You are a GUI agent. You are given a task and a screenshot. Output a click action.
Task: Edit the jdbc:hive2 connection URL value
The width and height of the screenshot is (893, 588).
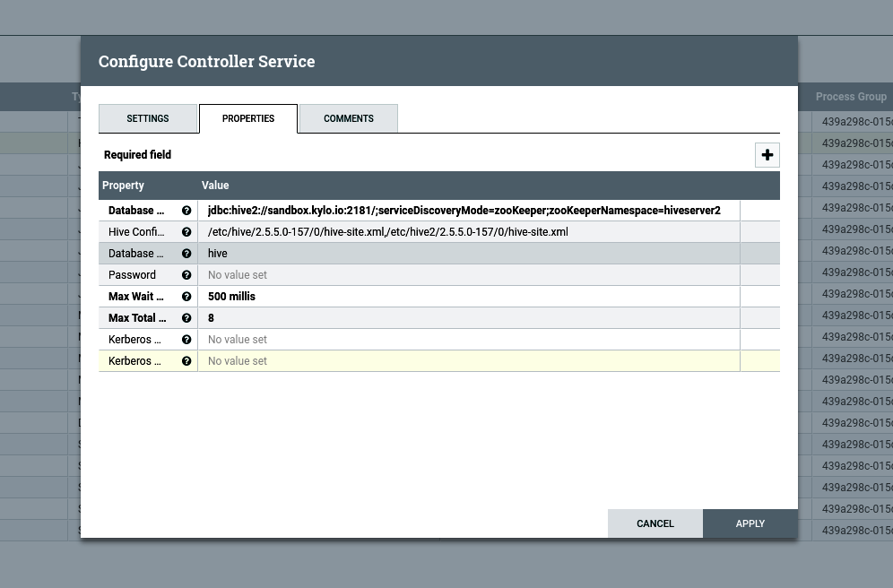(464, 211)
